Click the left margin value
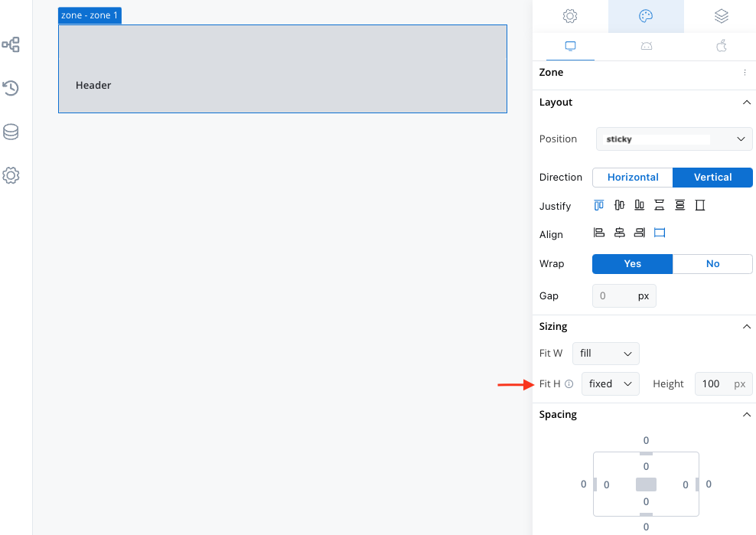756x535 pixels. pyautogui.click(x=583, y=484)
